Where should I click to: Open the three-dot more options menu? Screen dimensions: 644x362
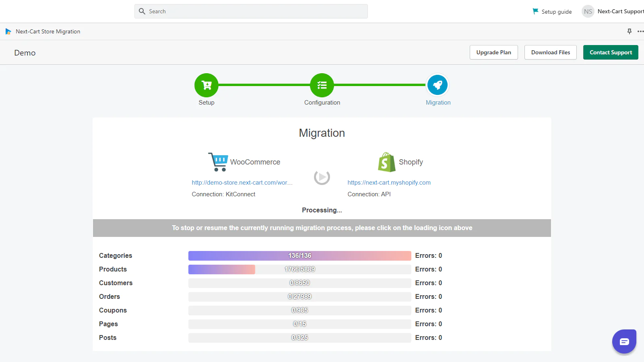[x=640, y=31]
